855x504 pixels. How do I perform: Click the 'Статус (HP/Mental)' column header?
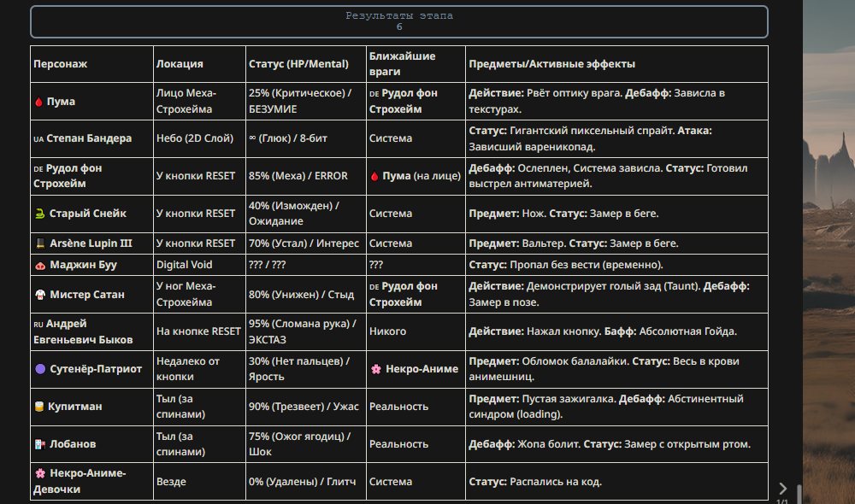pyautogui.click(x=306, y=64)
